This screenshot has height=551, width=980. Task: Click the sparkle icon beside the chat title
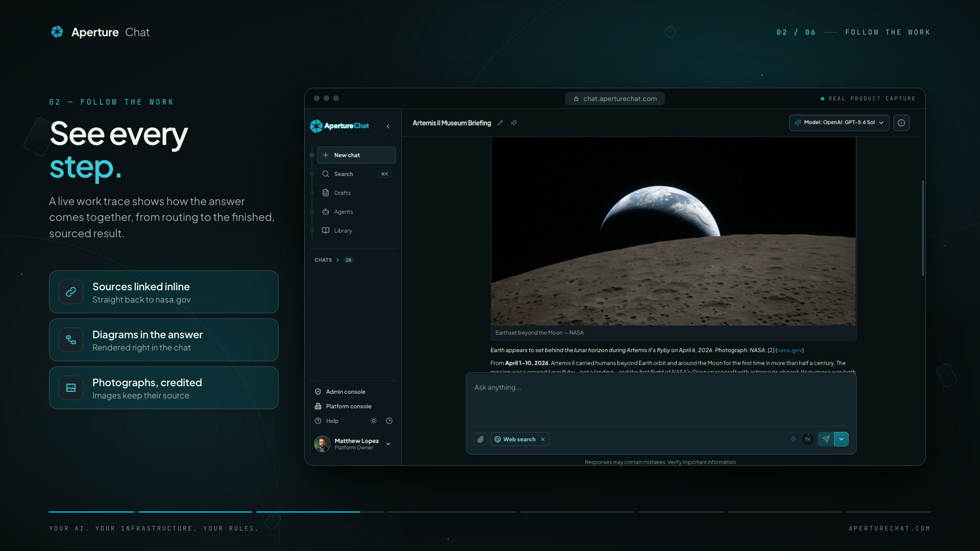click(x=514, y=123)
